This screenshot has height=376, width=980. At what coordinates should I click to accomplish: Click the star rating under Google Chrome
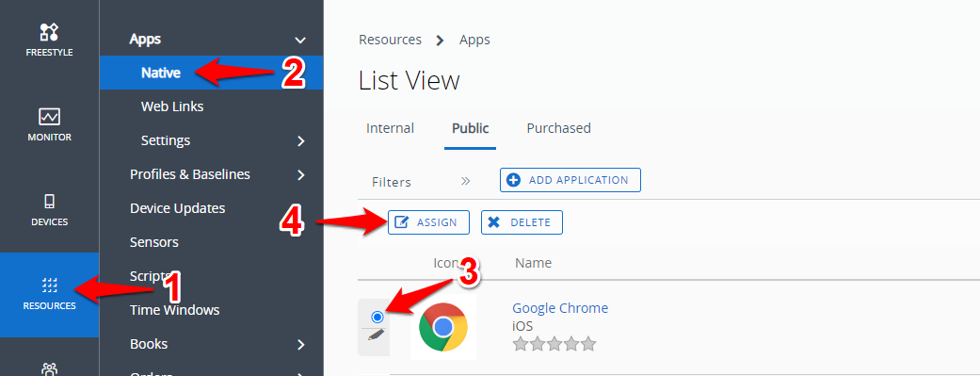point(554,344)
